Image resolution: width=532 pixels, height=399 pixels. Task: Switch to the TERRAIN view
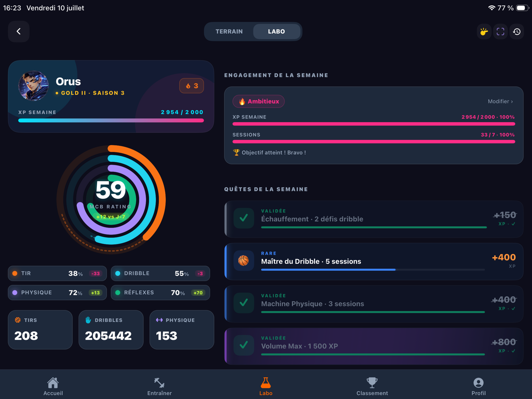click(229, 32)
